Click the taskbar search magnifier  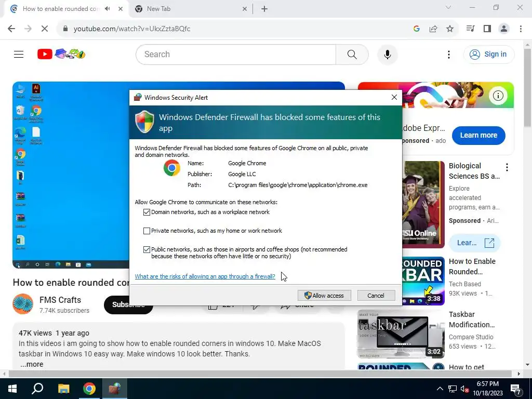tap(37, 389)
